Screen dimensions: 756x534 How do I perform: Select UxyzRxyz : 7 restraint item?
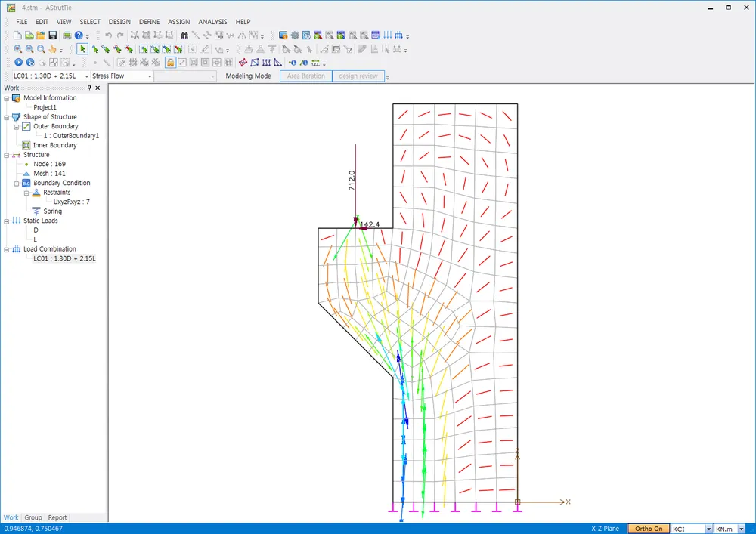point(71,202)
